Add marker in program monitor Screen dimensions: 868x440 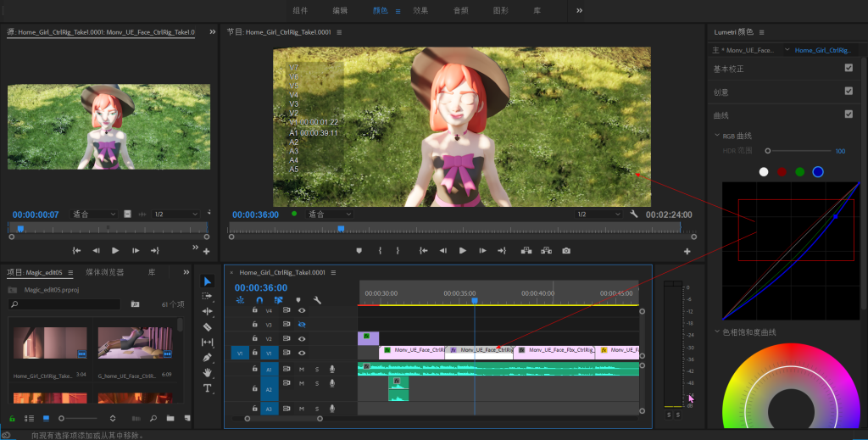[359, 251]
